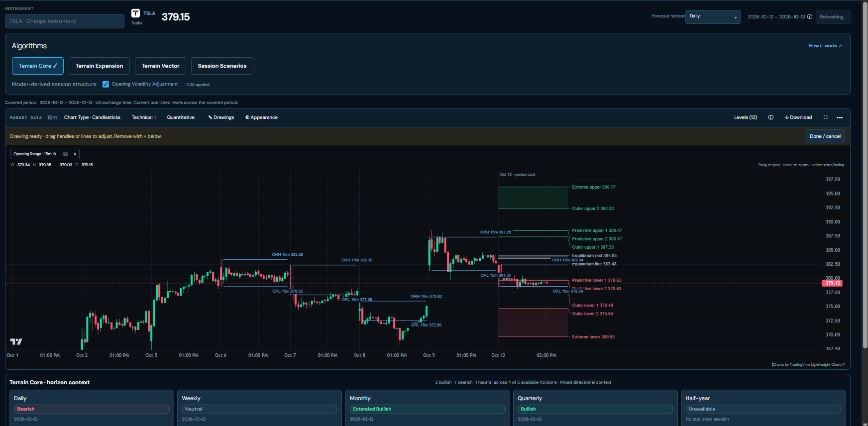The width and height of the screenshot is (868, 426).
Task: Click the TradingView logo on chart
Action: (x=16, y=341)
